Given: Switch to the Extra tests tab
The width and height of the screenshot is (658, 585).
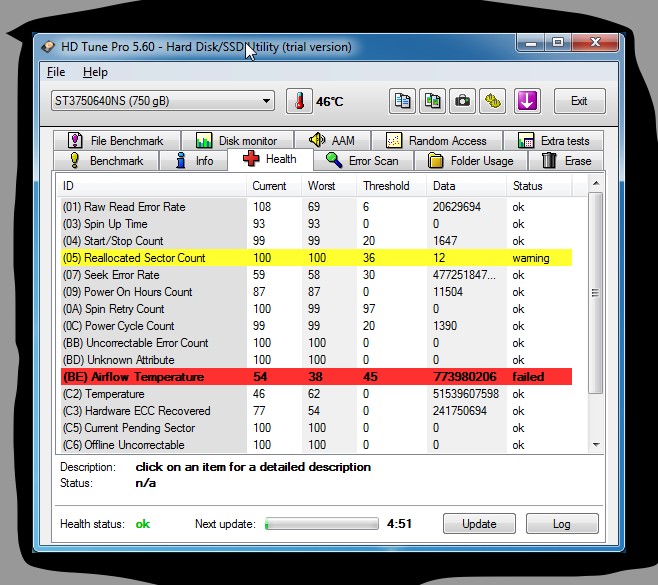Looking at the screenshot, I should [554, 141].
